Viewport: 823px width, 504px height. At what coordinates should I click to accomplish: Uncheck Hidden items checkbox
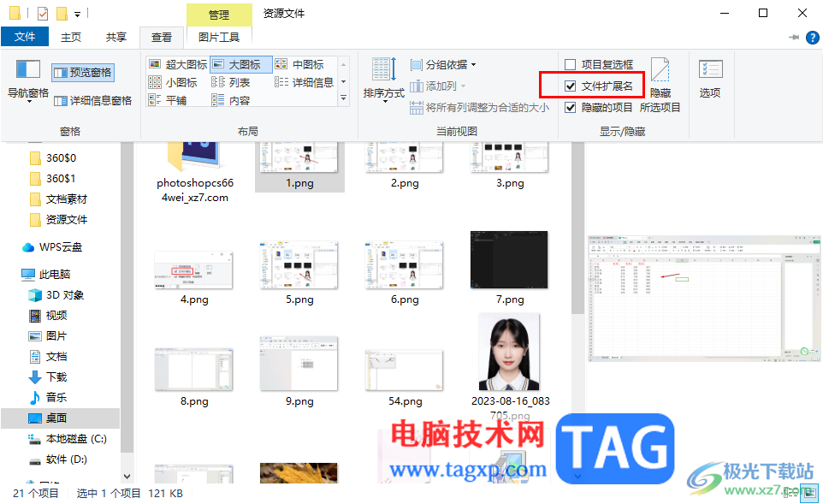click(570, 108)
